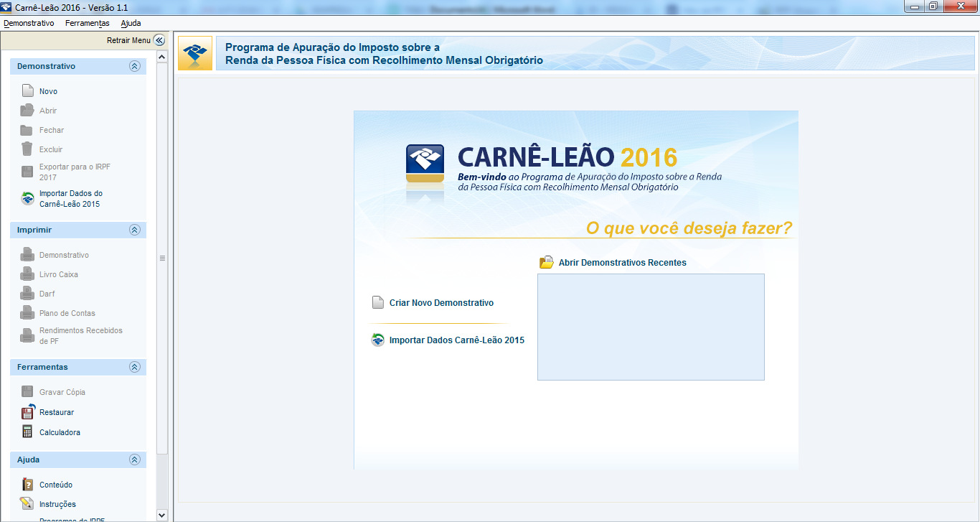Viewport: 980px width, 522px height.
Task: Click the Abrir Demonstrativos Recentes label
Action: 623,263
